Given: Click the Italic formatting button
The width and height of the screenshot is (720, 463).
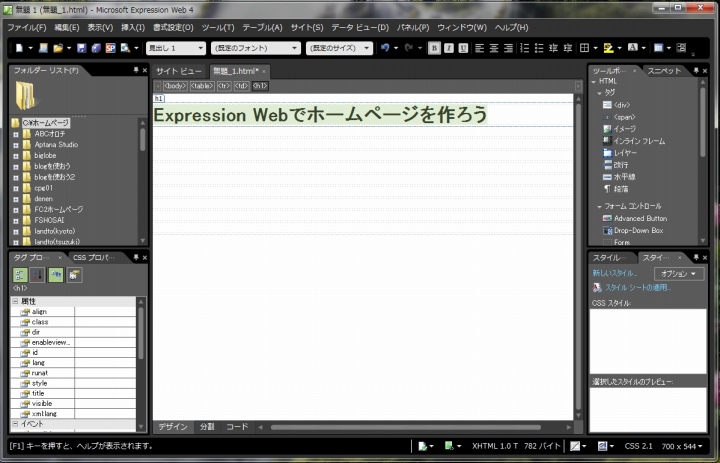Looking at the screenshot, I should point(447,48).
